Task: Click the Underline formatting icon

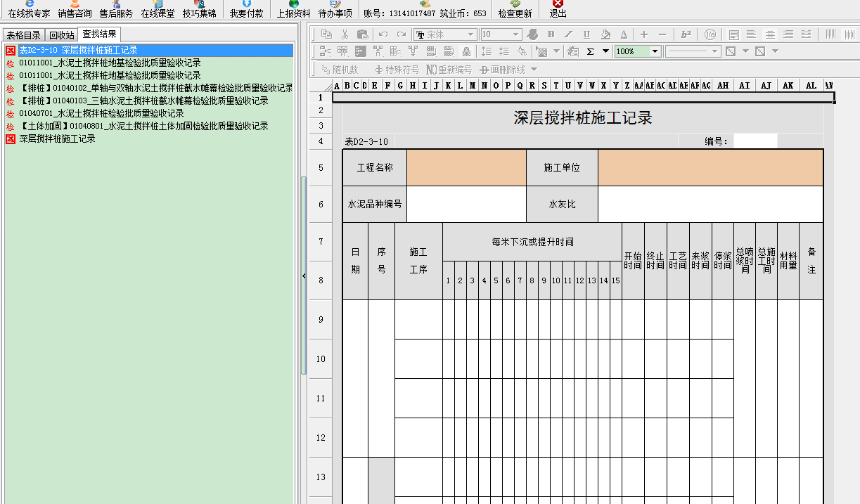Action: (x=586, y=34)
